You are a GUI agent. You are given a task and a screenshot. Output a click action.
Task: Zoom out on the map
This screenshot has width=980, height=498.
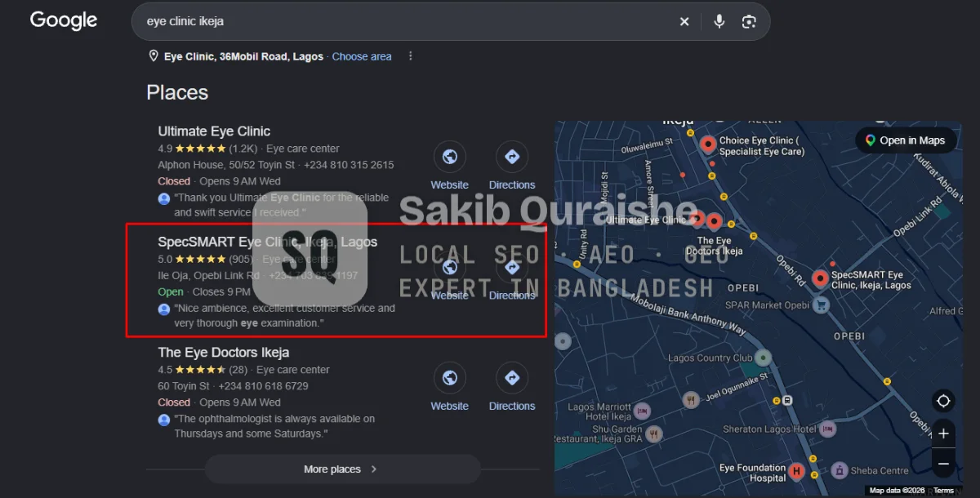(x=943, y=463)
